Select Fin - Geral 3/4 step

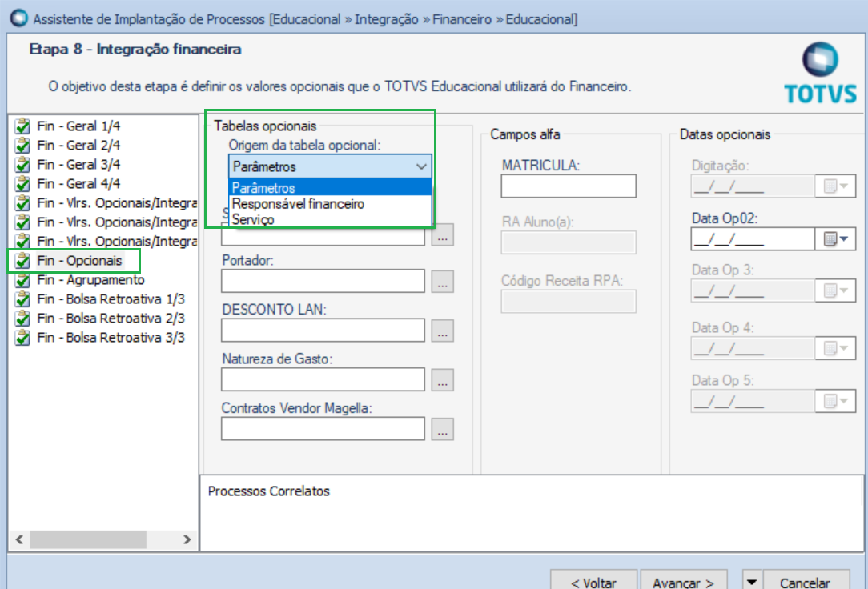coord(78,165)
